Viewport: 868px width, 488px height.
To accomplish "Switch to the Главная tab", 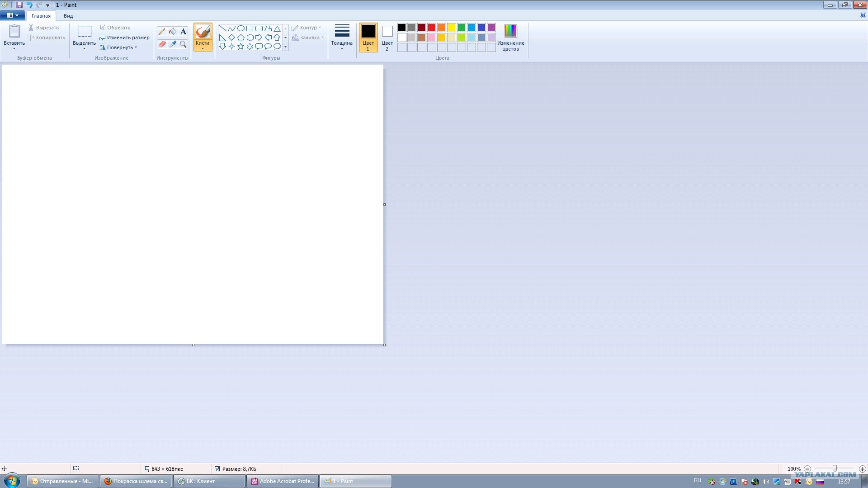I will coord(41,16).
